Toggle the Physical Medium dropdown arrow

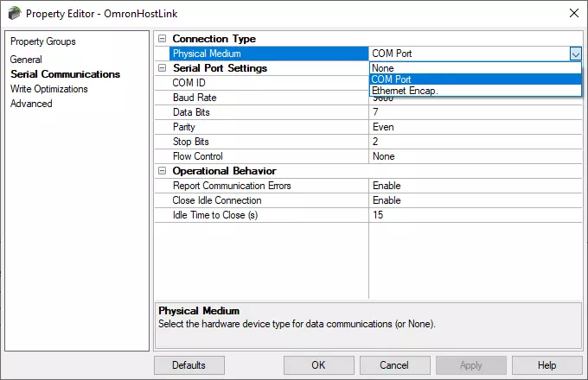(x=575, y=54)
